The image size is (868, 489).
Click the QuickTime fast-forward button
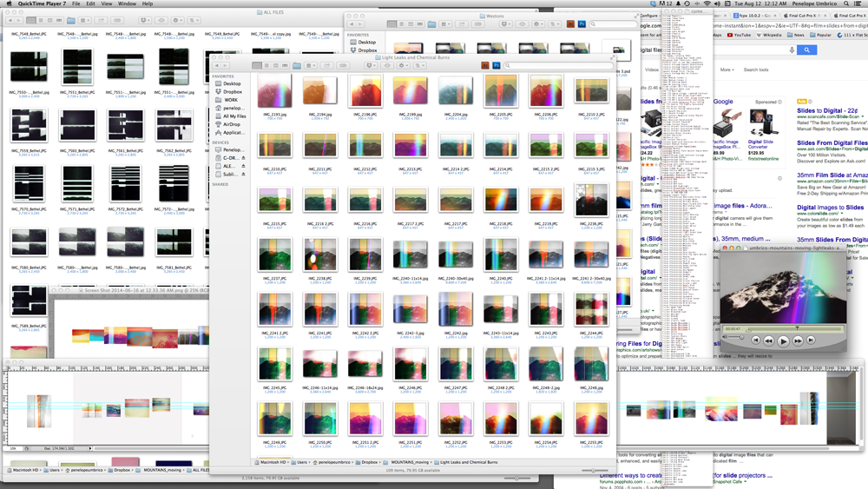tap(798, 341)
